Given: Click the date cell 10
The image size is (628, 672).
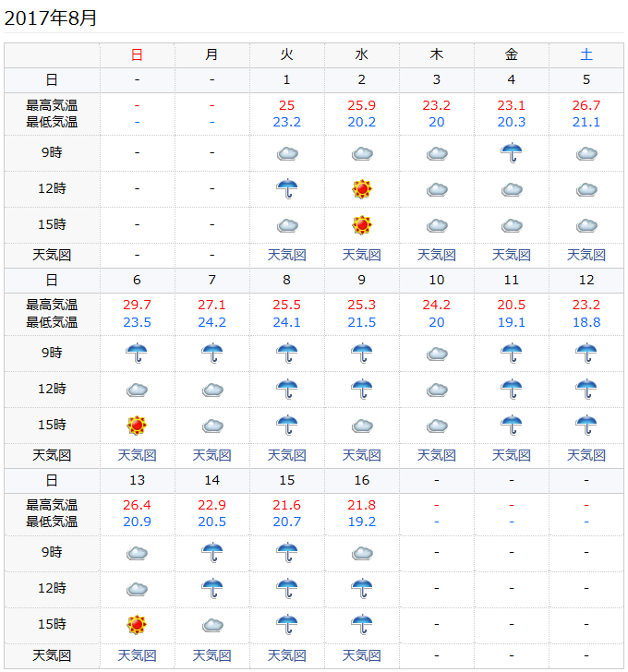Looking at the screenshot, I should (437, 281).
